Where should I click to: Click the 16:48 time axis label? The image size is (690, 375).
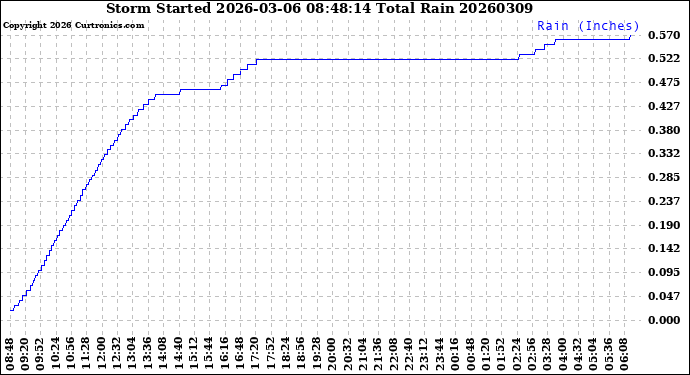click(x=240, y=354)
